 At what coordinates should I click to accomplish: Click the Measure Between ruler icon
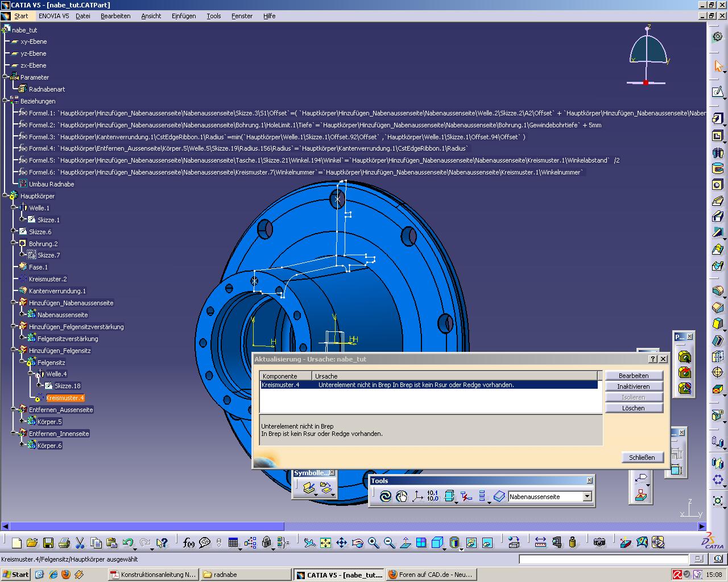(x=540, y=543)
